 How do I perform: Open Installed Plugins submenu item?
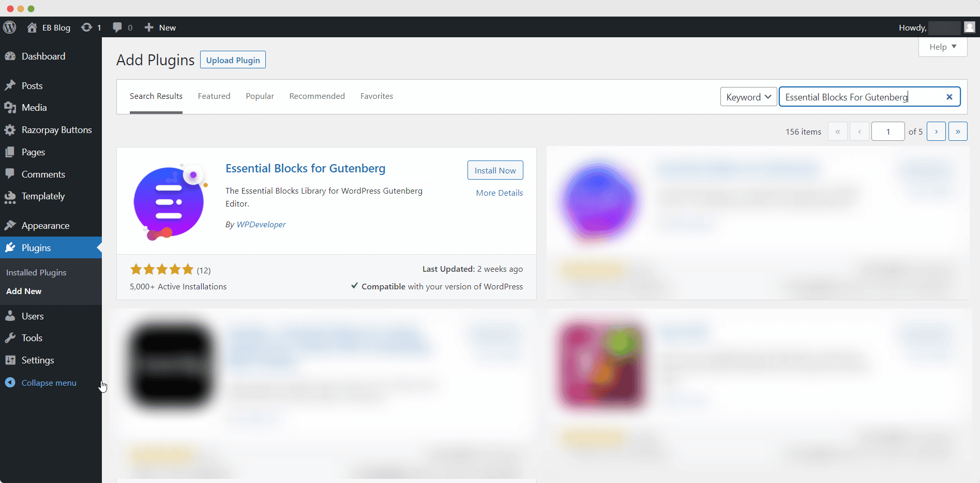pyautogui.click(x=36, y=272)
